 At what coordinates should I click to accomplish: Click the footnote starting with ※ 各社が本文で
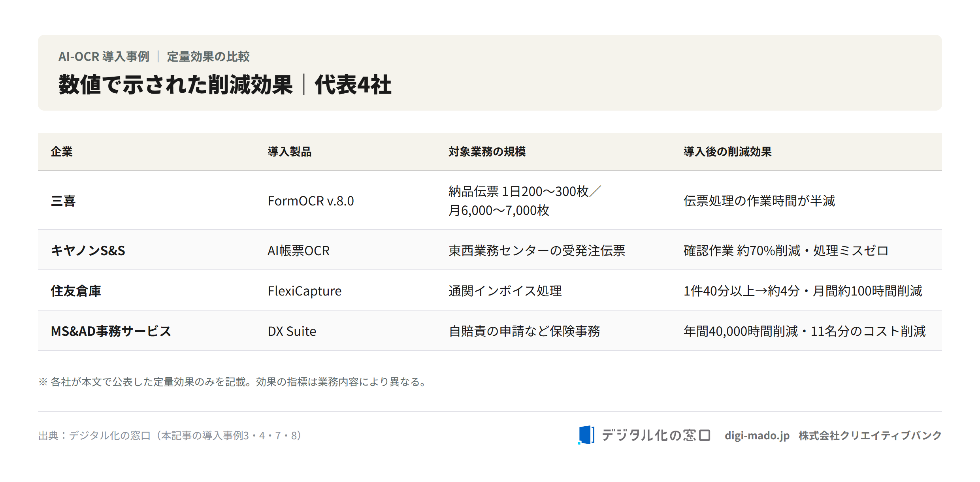232,382
